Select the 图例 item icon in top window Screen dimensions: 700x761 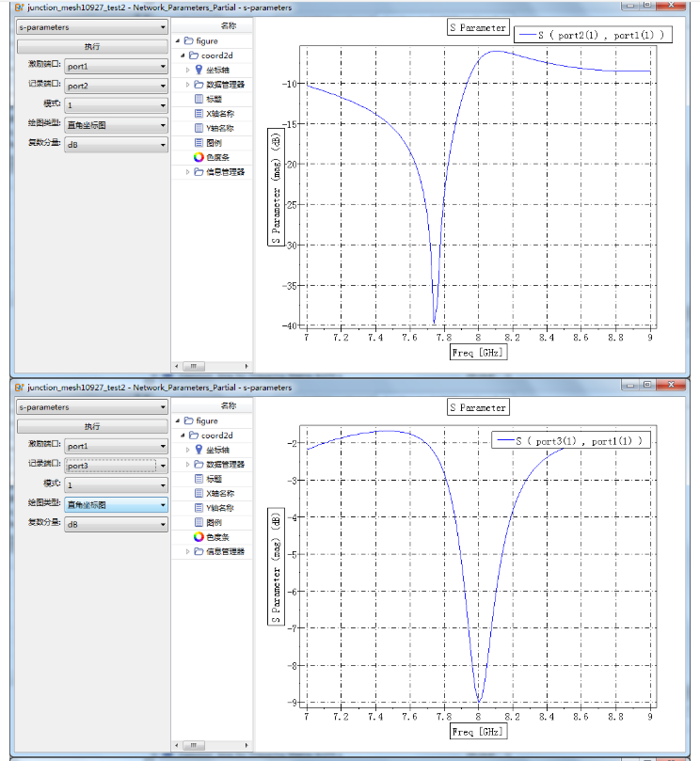(x=199, y=142)
